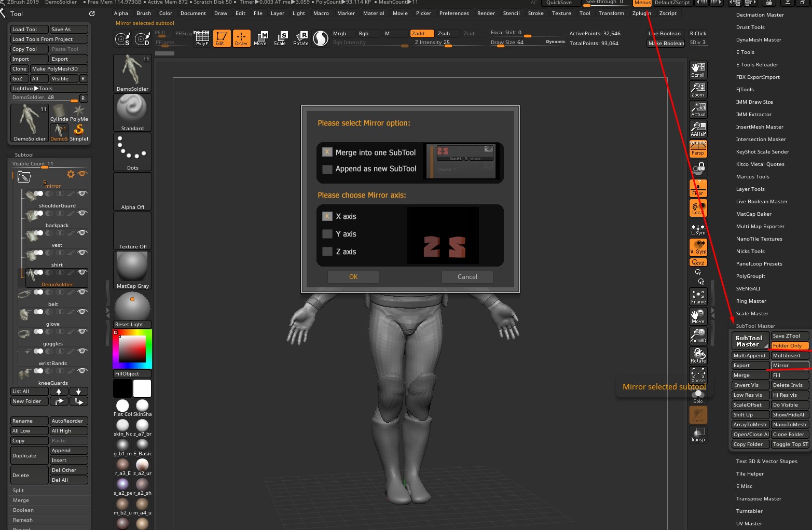Click the Persp perspective icon
The height and width of the screenshot is (530, 812).
[698, 148]
